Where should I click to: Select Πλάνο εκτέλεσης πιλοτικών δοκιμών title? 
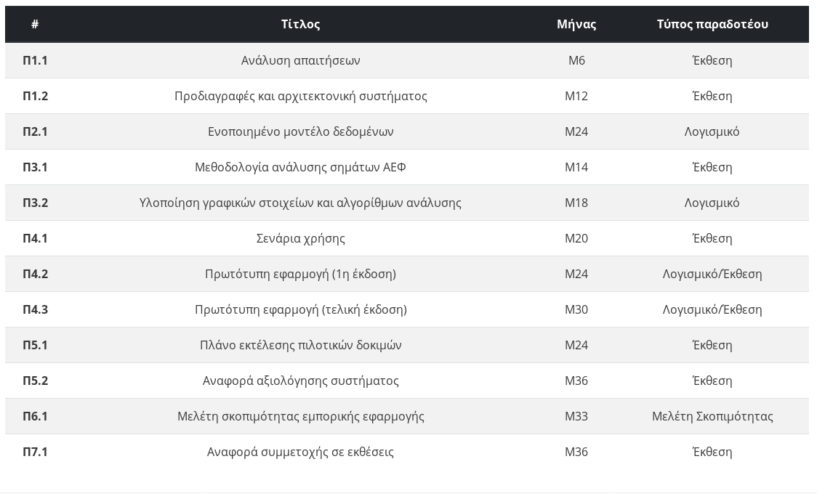(301, 345)
